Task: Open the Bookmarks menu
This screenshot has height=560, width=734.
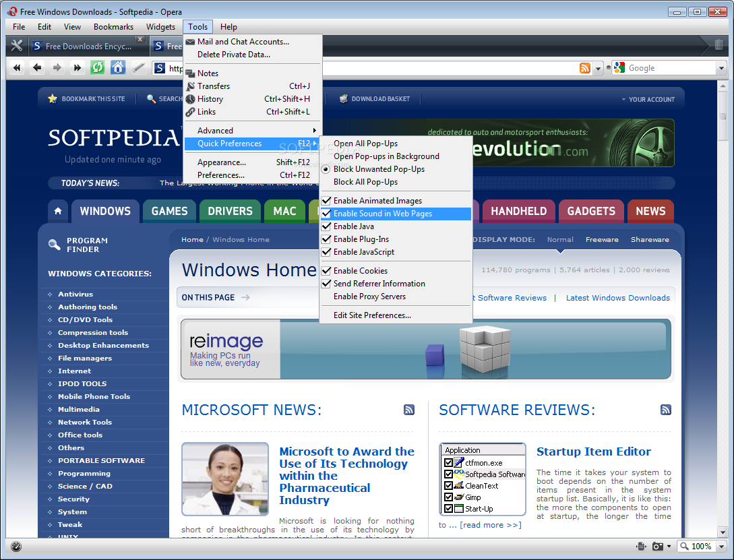Action: pyautogui.click(x=113, y=27)
